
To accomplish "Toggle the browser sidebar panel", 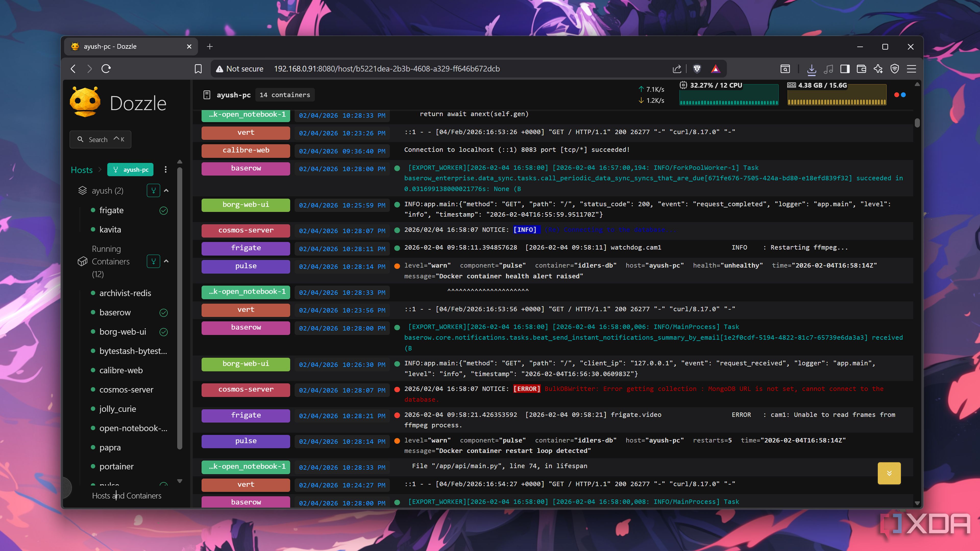I will tap(845, 69).
